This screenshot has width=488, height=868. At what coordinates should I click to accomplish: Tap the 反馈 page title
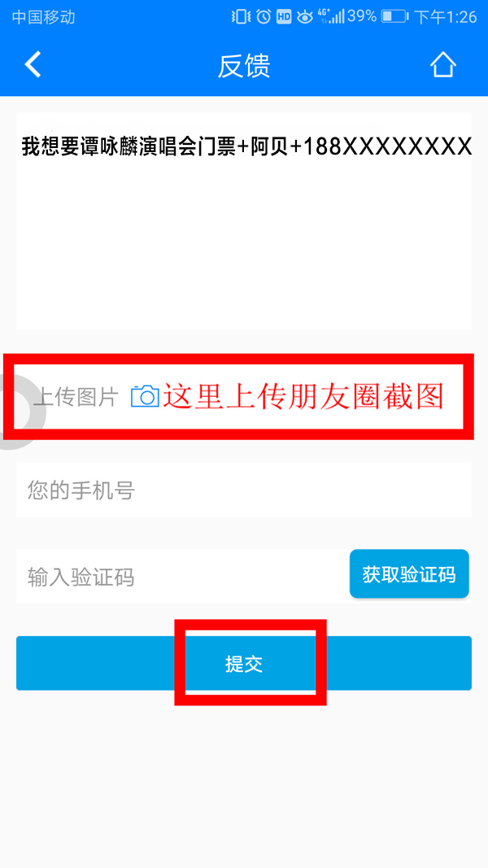243,66
